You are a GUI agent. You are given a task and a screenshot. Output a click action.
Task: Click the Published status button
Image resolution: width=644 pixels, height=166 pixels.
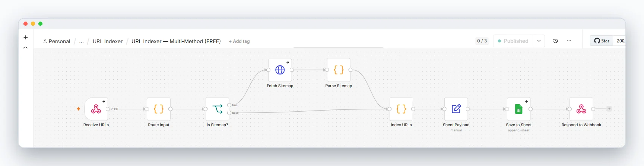coord(513,41)
